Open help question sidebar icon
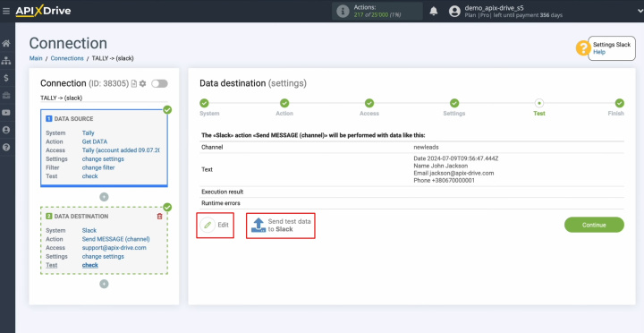Screen dimensions: 644x333 pos(6,147)
